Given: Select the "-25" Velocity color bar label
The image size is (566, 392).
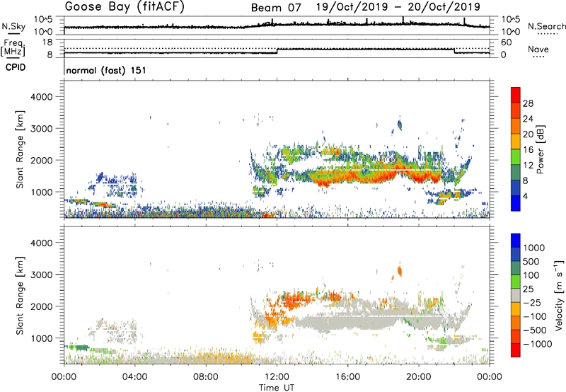Looking at the screenshot, I should [532, 303].
